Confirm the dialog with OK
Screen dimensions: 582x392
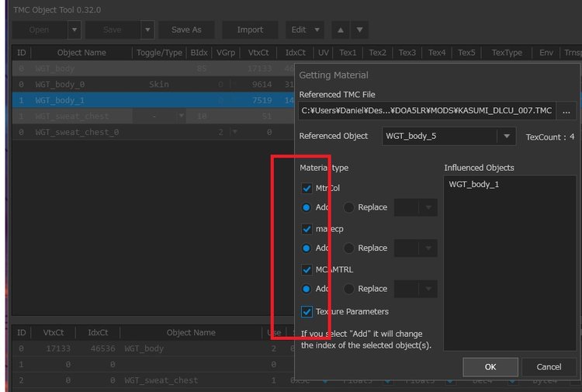tap(490, 366)
